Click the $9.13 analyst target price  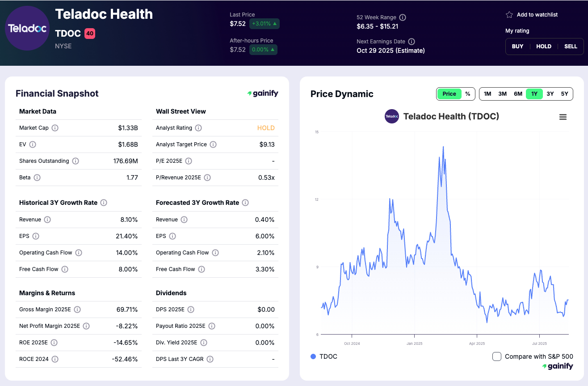coord(267,144)
